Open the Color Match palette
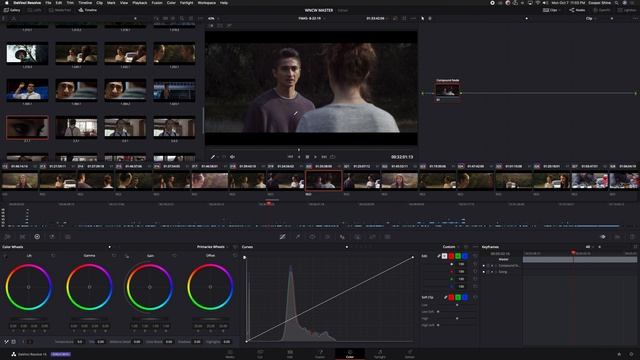Viewport: 640px width, 360px height. pos(22,237)
